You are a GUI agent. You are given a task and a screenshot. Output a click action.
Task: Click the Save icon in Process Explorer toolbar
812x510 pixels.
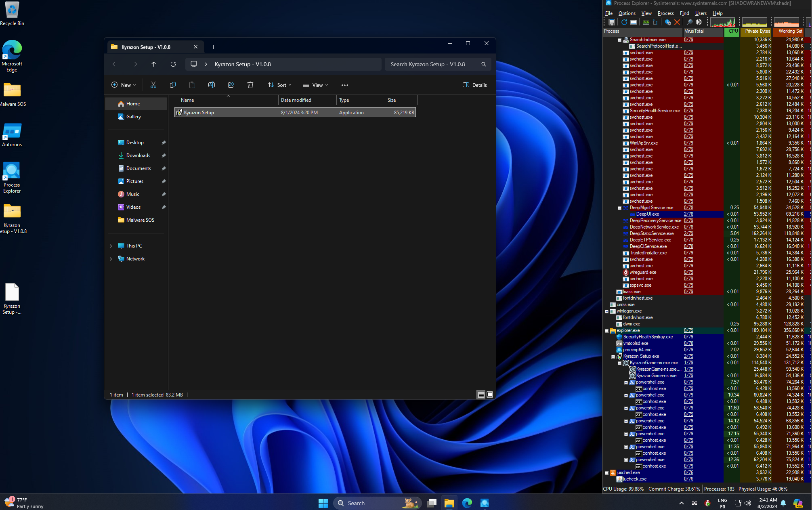pyautogui.click(x=611, y=22)
